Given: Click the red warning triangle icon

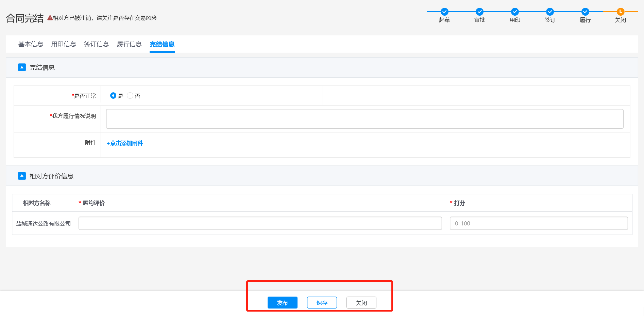Looking at the screenshot, I should click(50, 18).
